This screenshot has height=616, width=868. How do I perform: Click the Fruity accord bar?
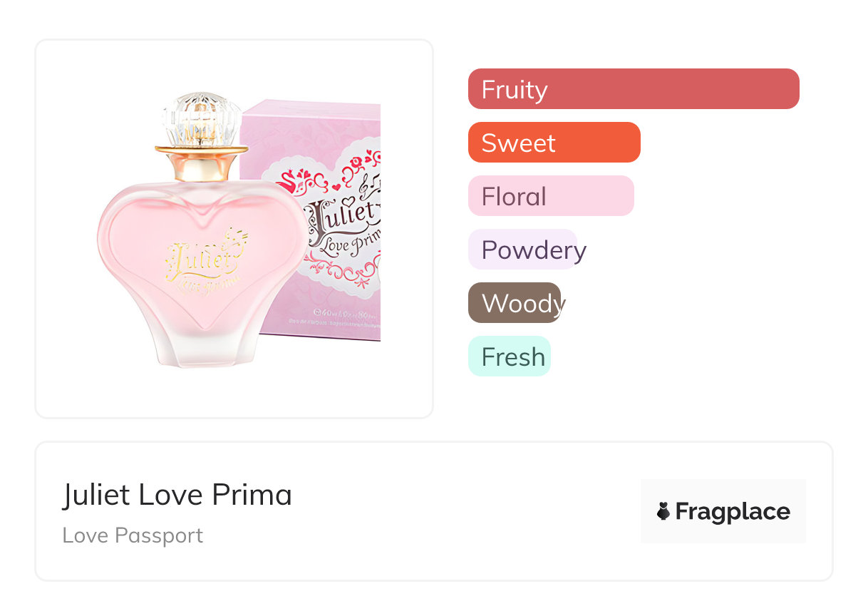[x=633, y=89]
